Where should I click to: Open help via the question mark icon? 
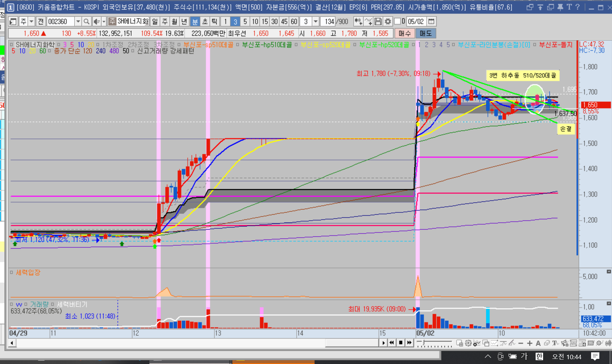click(577, 7)
